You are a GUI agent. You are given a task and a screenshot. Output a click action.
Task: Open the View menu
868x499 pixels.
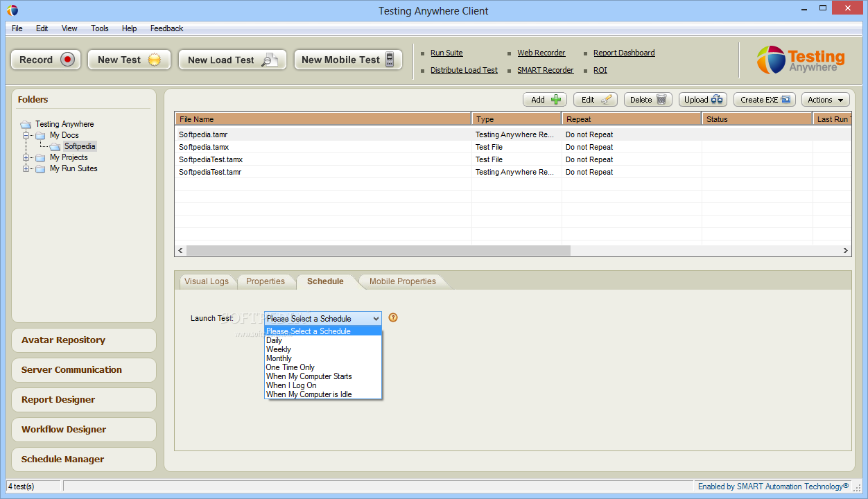coord(69,28)
